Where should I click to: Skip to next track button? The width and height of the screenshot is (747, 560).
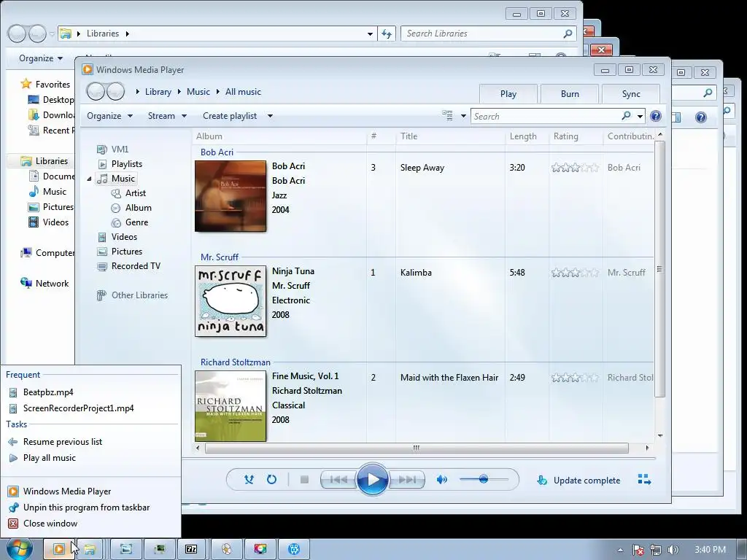[x=406, y=480]
